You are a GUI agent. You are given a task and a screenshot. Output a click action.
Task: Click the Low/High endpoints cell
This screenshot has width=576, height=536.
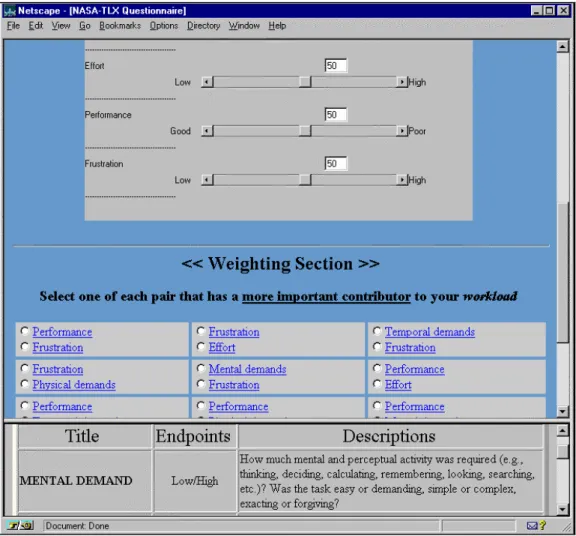pyautogui.click(x=195, y=481)
